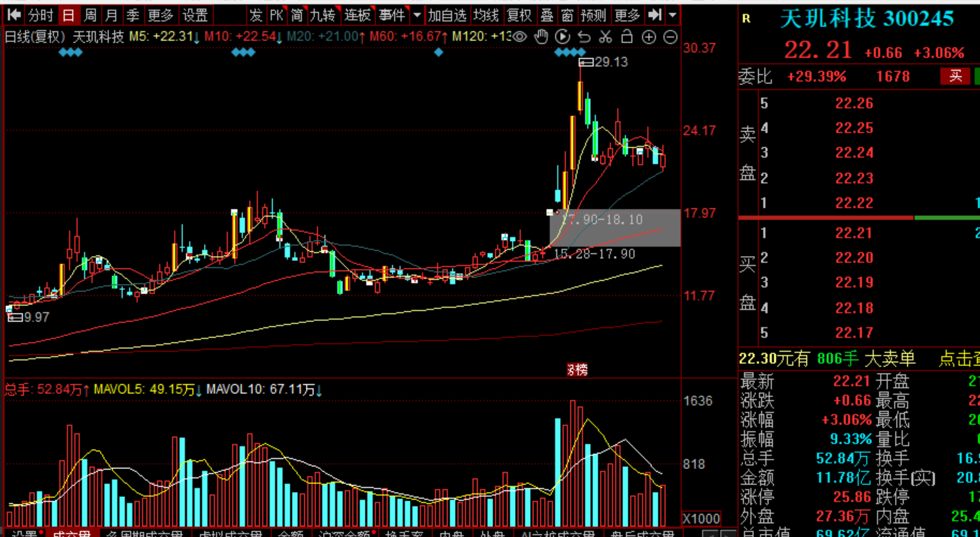
Task: Select the scissors cut tool
Action: [x=605, y=36]
